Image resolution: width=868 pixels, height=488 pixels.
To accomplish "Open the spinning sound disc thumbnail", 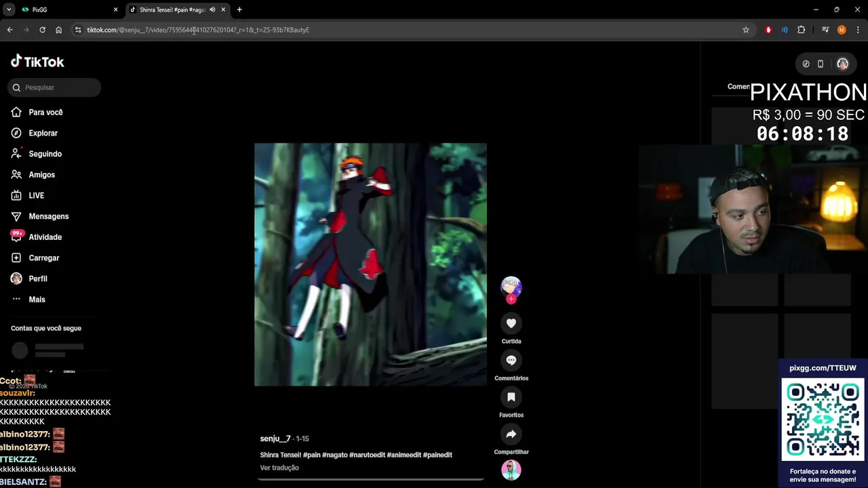I will pyautogui.click(x=511, y=470).
